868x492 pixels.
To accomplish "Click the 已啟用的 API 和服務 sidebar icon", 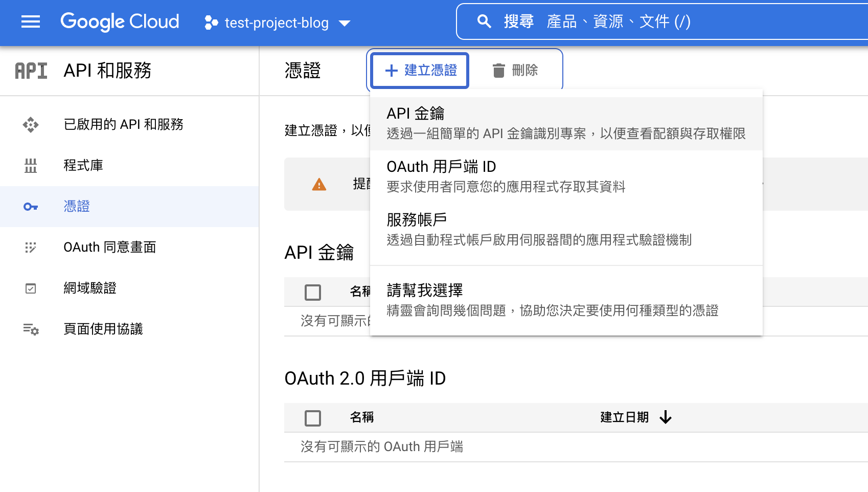I will tap(31, 125).
